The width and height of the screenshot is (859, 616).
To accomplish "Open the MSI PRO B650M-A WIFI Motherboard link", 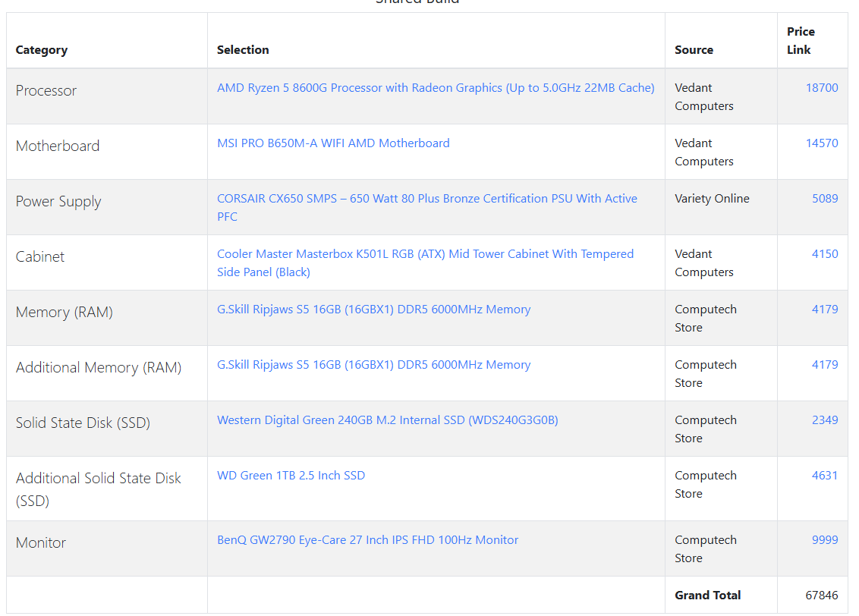I will coord(333,143).
